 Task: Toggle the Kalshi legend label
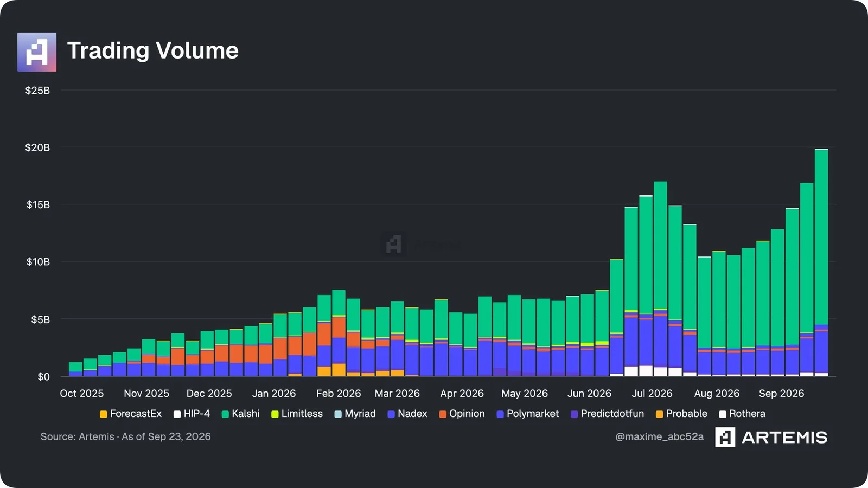point(246,414)
